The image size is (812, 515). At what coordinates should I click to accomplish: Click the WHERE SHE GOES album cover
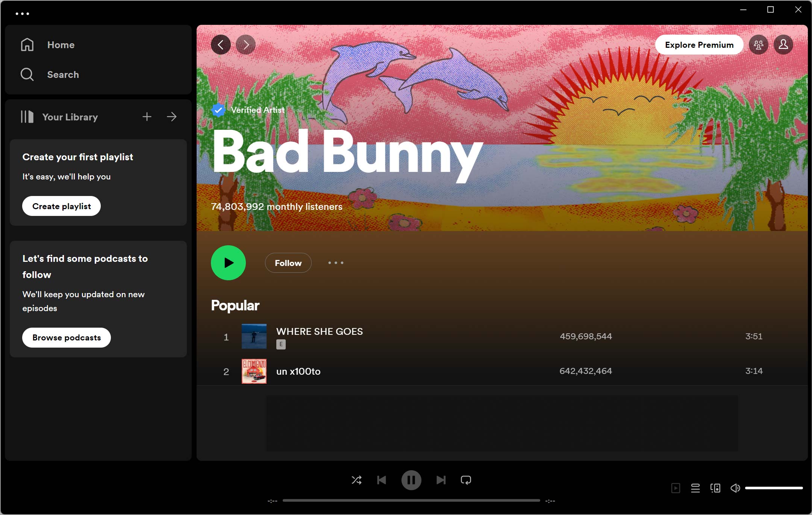click(x=254, y=336)
